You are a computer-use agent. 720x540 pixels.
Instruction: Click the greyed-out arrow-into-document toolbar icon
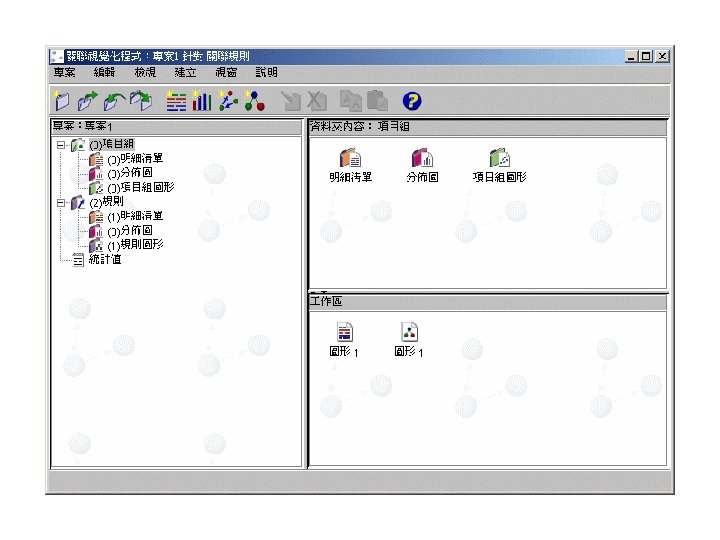click(290, 101)
